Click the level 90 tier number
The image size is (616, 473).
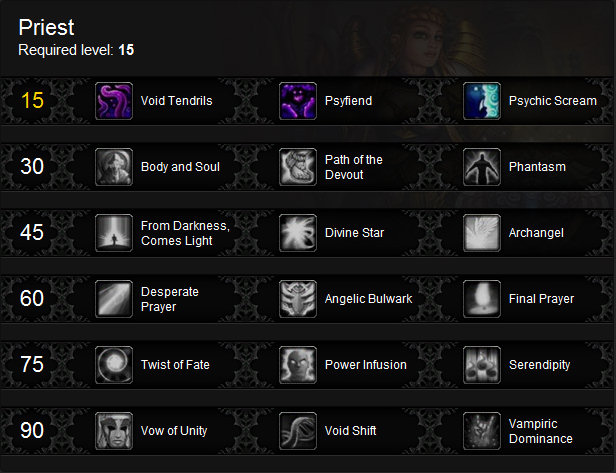(32, 431)
